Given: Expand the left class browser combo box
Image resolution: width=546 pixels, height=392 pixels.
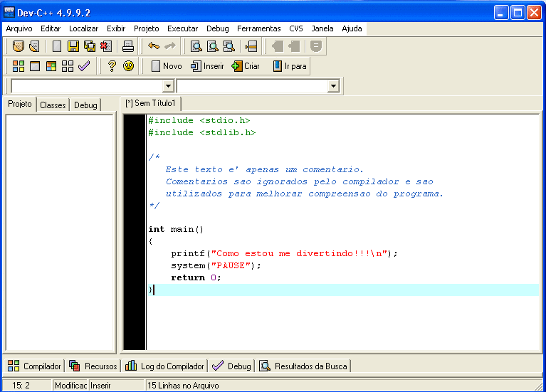Looking at the screenshot, I should point(168,86).
